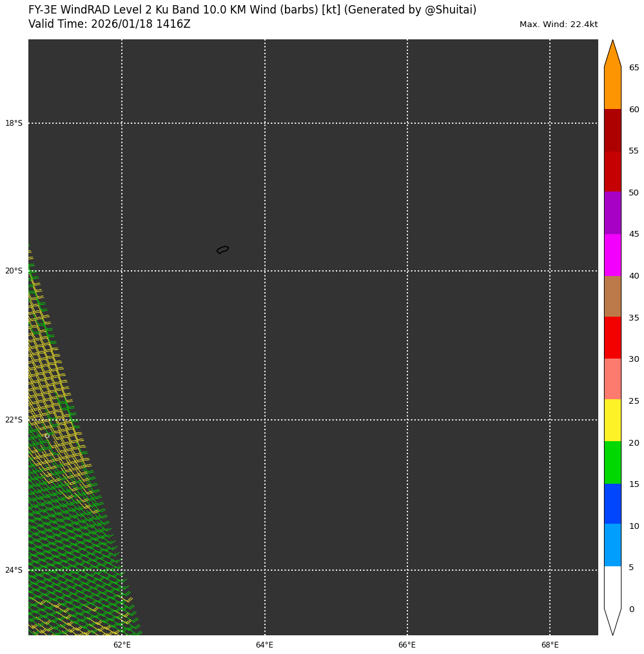644x654 pixels.
Task: Click the orange 60–65 kt colorbar segment
Action: click(x=612, y=88)
